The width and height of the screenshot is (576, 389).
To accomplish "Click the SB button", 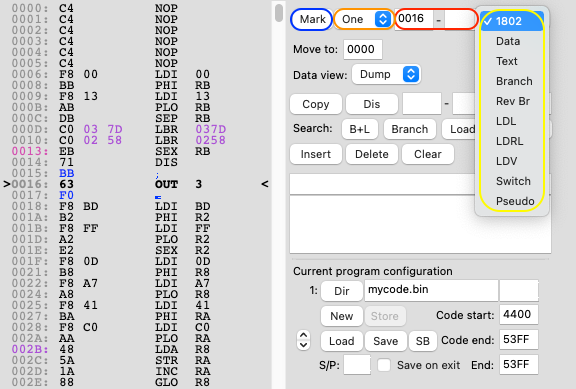I will pyautogui.click(x=423, y=341).
